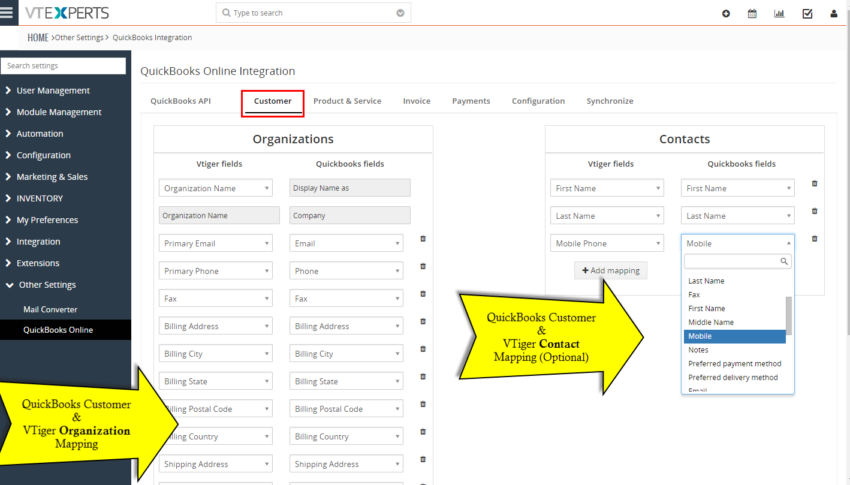Focus the Type to search box

313,13
